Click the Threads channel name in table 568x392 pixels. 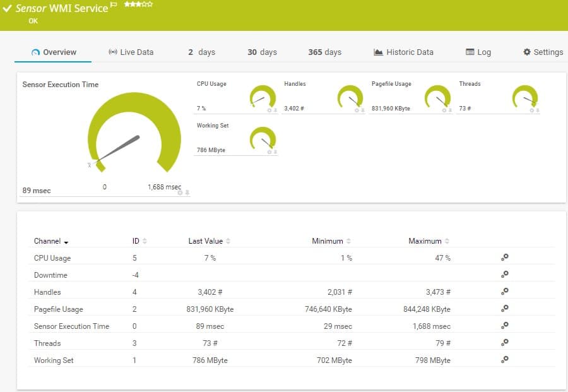(47, 343)
